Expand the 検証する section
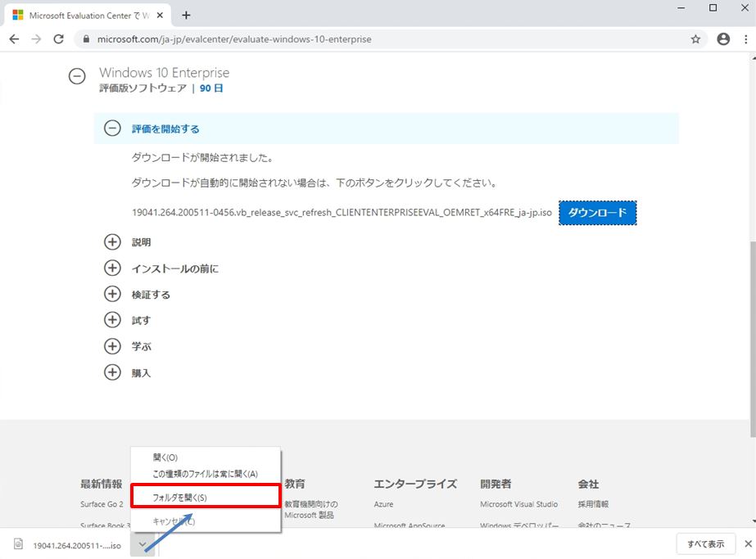This screenshot has height=559, width=756. (x=112, y=294)
